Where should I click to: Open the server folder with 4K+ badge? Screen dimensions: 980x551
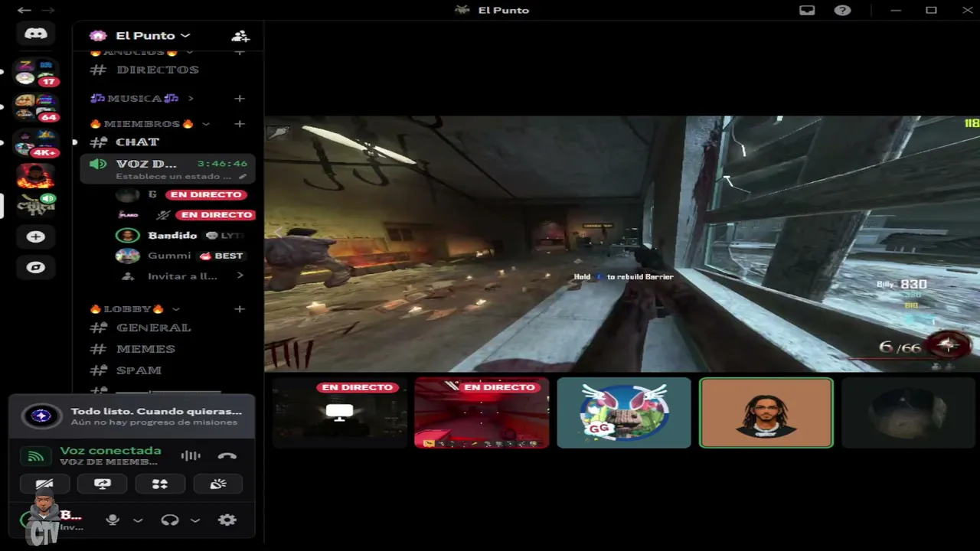35,142
